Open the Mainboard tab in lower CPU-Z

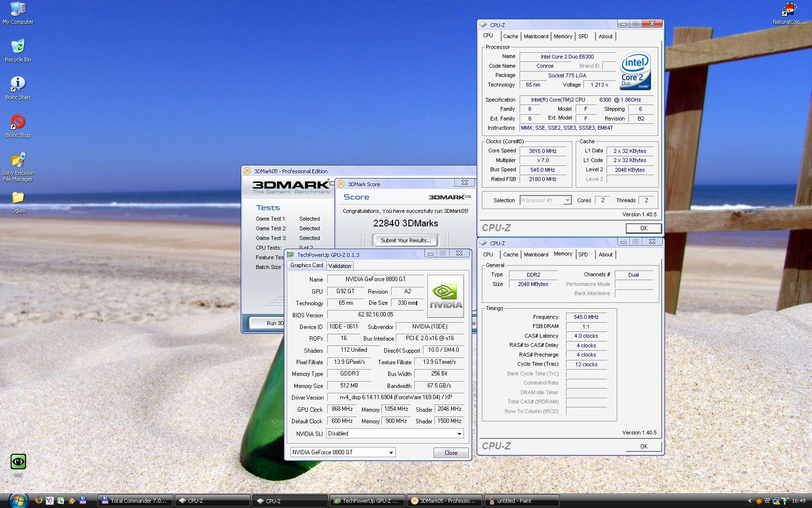(536, 254)
